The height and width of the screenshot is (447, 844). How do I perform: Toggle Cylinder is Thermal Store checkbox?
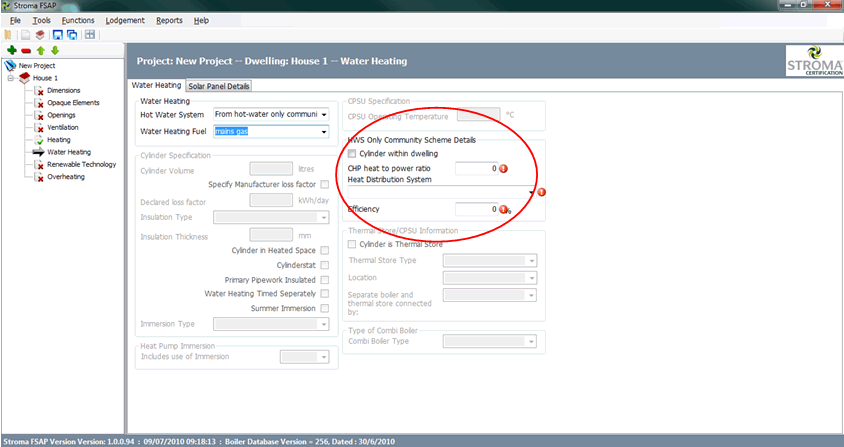[x=352, y=245]
